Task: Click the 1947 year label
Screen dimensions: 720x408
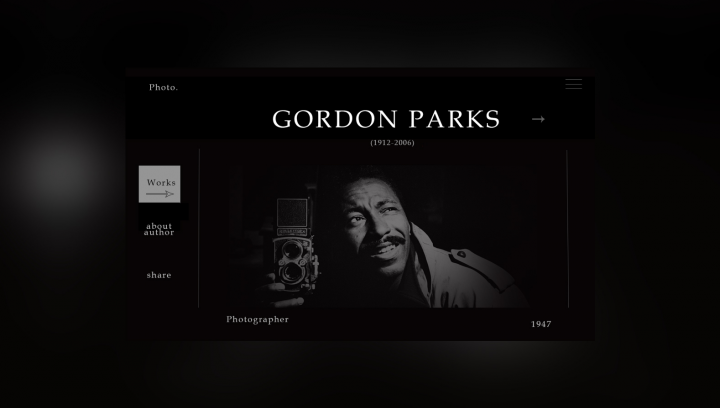Action: click(541, 324)
